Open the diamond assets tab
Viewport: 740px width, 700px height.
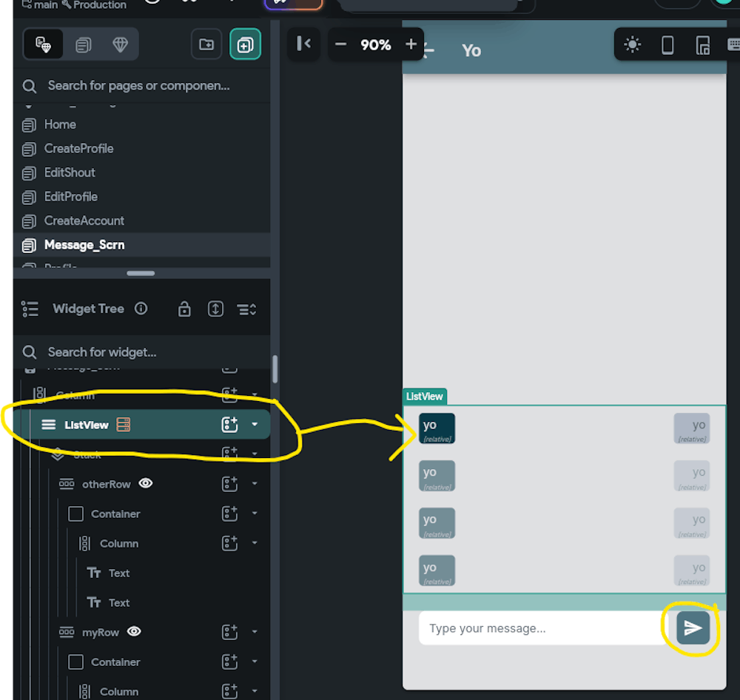[120, 45]
